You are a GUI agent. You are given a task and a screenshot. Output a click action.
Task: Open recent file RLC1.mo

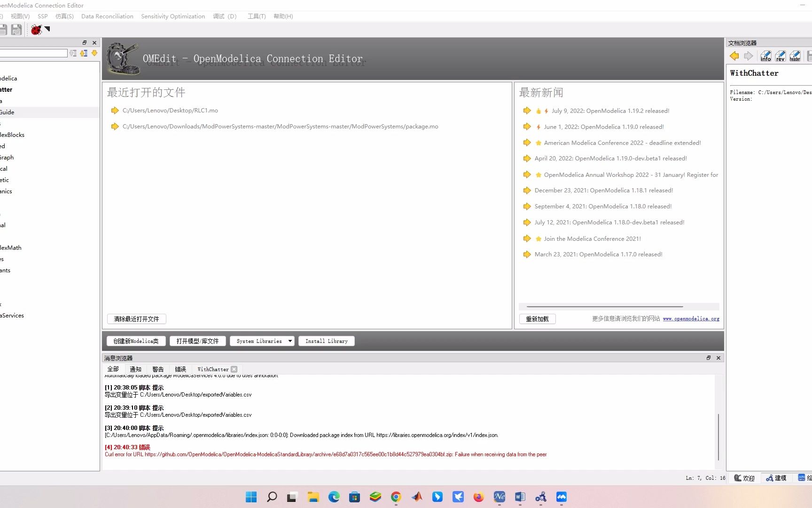coord(170,111)
